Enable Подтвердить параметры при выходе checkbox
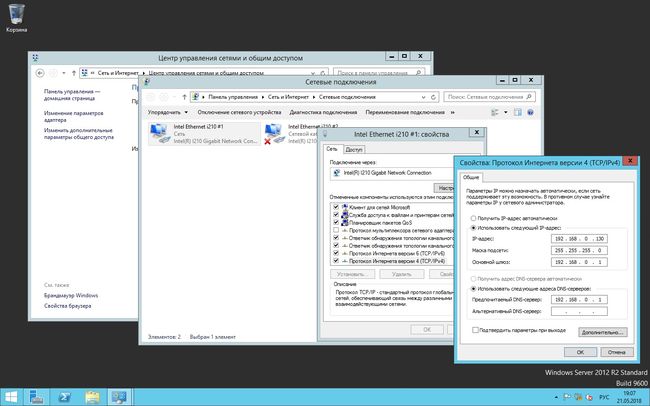650x406 pixels. pyautogui.click(x=475, y=330)
